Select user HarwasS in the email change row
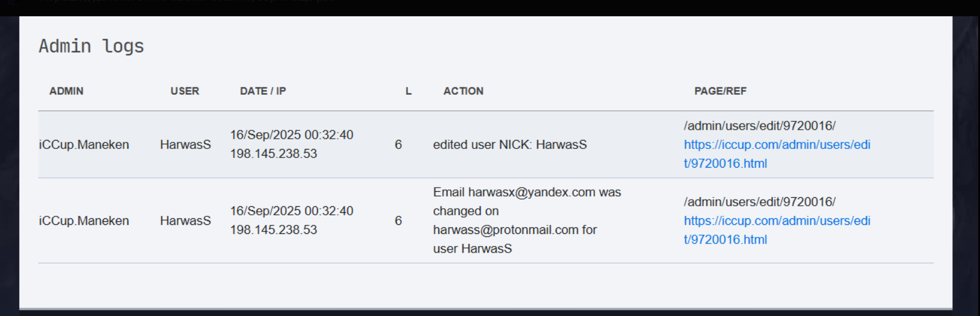Image resolution: width=980 pixels, height=316 pixels. 185,221
